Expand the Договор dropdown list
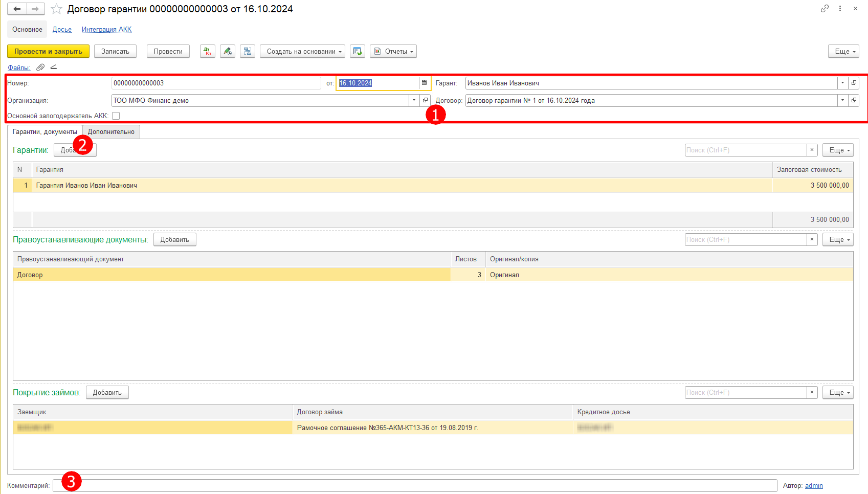Image resolution: width=868 pixels, height=494 pixels. point(842,100)
